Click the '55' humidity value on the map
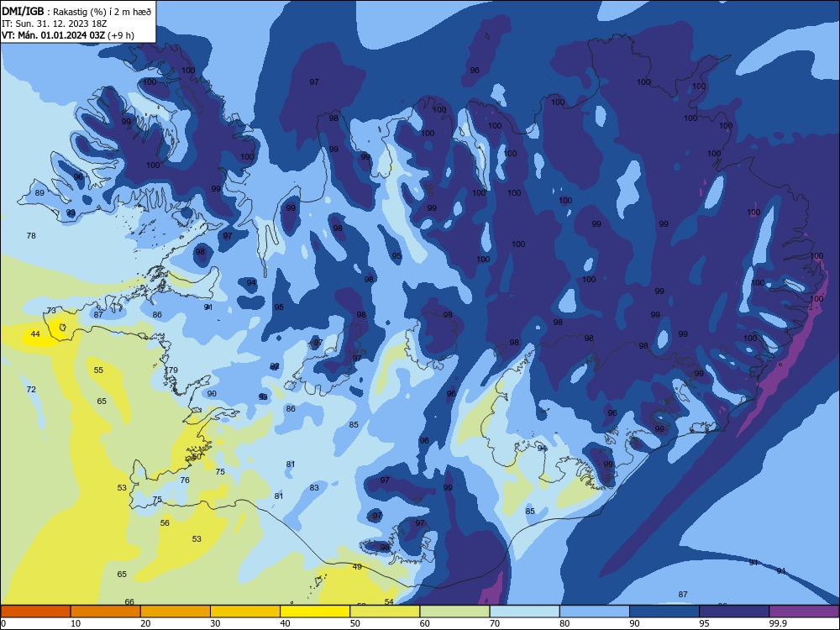 coord(98,370)
